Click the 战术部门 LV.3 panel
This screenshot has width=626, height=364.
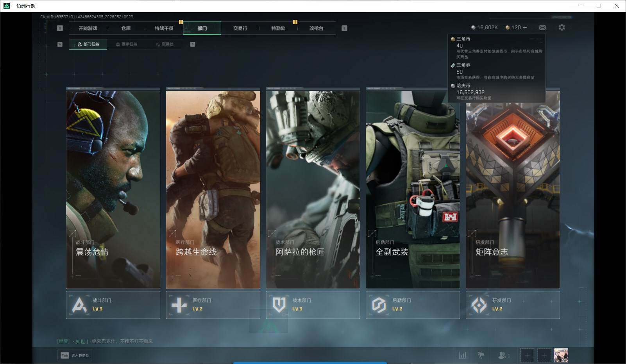[x=313, y=305]
